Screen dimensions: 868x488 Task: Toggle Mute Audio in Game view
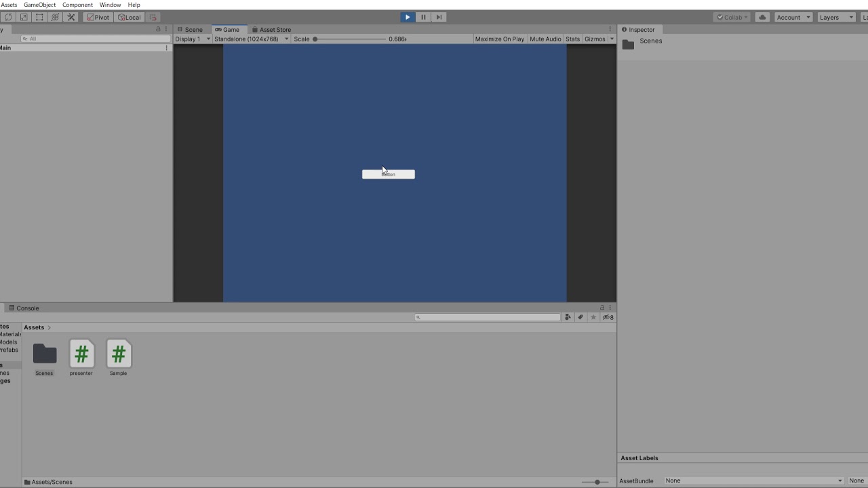pyautogui.click(x=545, y=39)
